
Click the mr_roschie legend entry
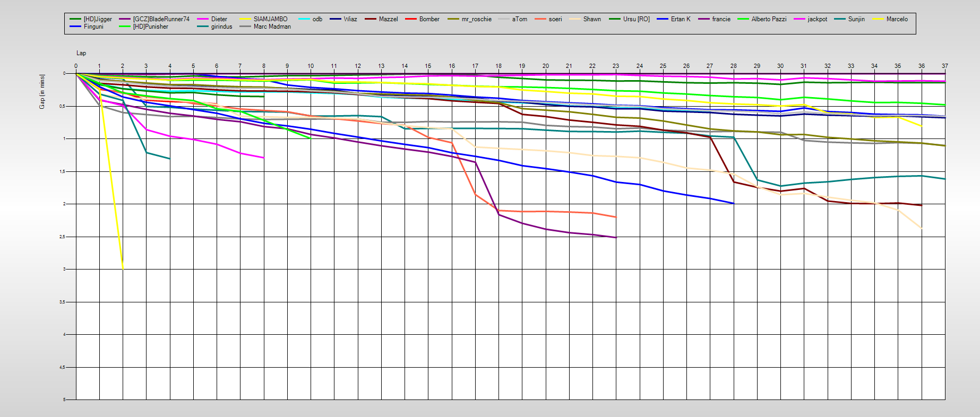(476, 19)
